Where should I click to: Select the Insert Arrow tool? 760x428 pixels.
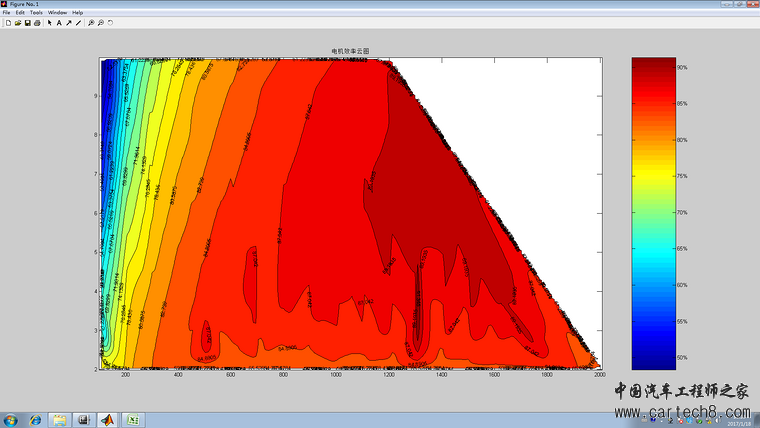pos(68,22)
